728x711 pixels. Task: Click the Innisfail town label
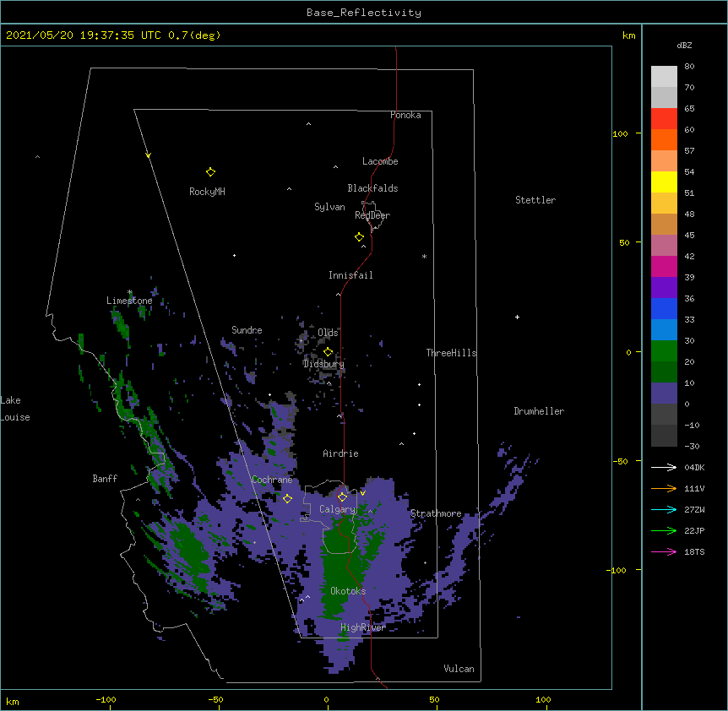click(x=350, y=275)
